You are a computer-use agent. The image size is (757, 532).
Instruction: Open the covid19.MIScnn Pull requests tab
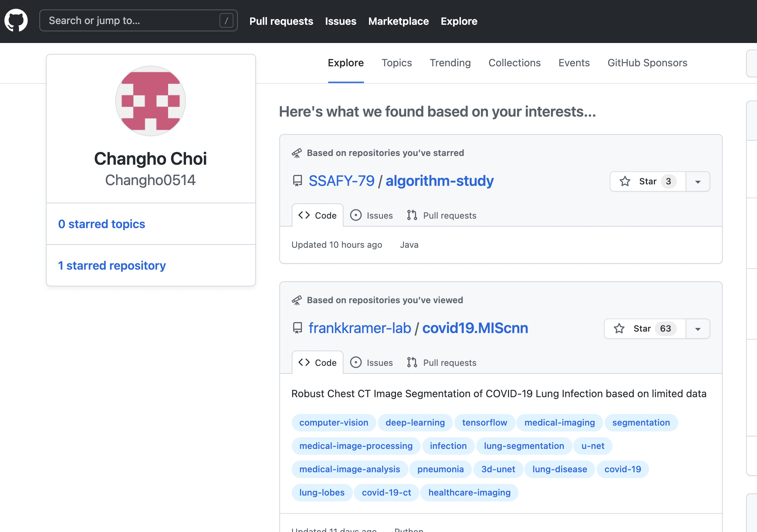click(x=442, y=363)
